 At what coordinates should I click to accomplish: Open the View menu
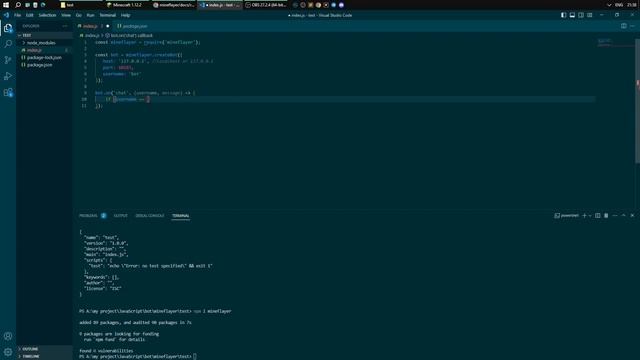pos(66,15)
